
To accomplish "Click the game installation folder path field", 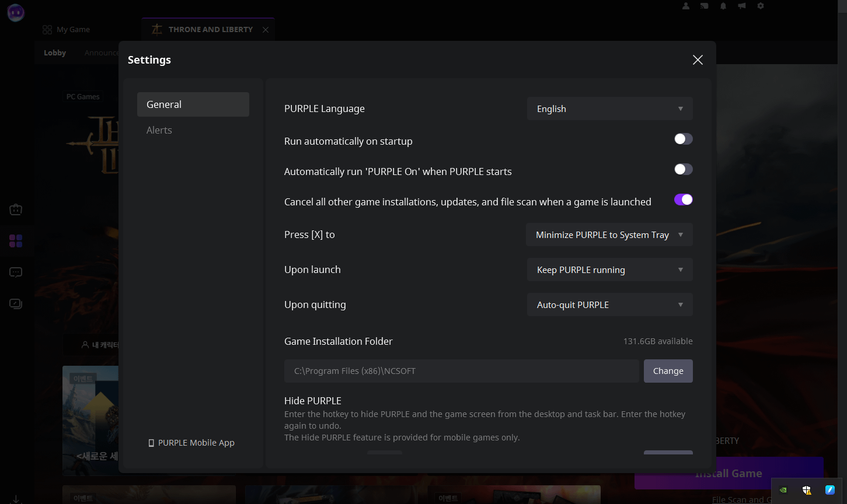I will pyautogui.click(x=461, y=371).
